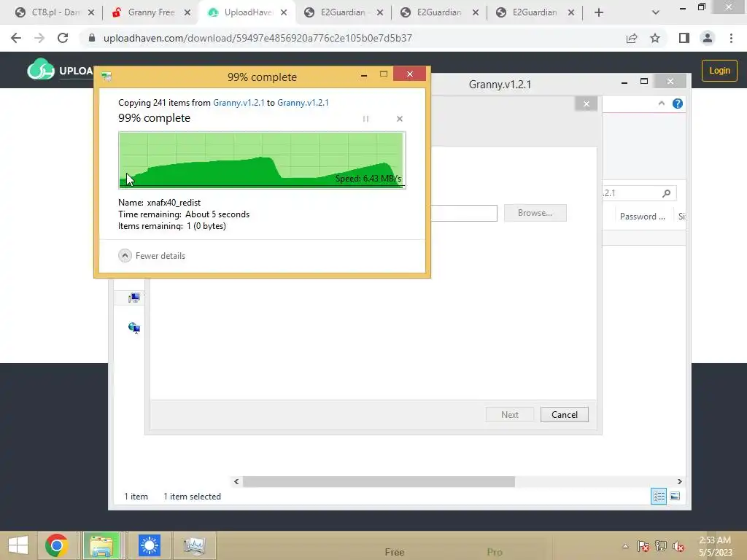747x560 pixels.
Task: Open Chrome from the taskbar
Action: click(57, 545)
